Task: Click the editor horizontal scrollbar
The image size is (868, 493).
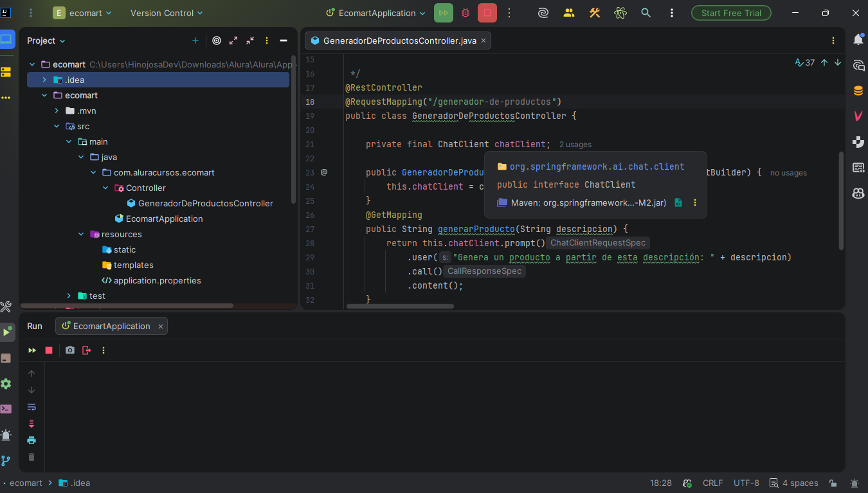Action: tap(400, 306)
